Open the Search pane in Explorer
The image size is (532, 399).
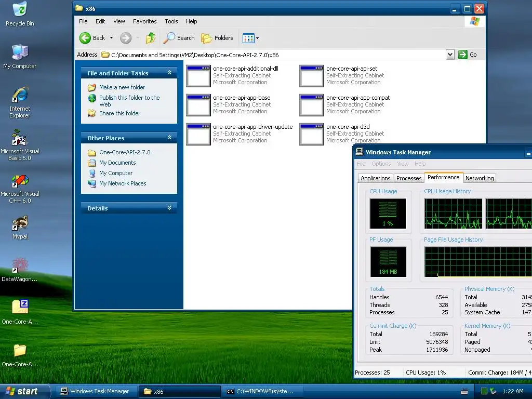coord(179,38)
